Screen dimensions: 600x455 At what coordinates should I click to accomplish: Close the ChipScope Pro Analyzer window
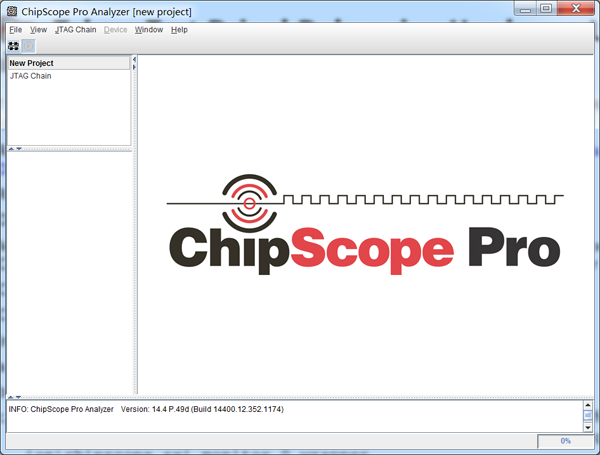click(576, 8)
